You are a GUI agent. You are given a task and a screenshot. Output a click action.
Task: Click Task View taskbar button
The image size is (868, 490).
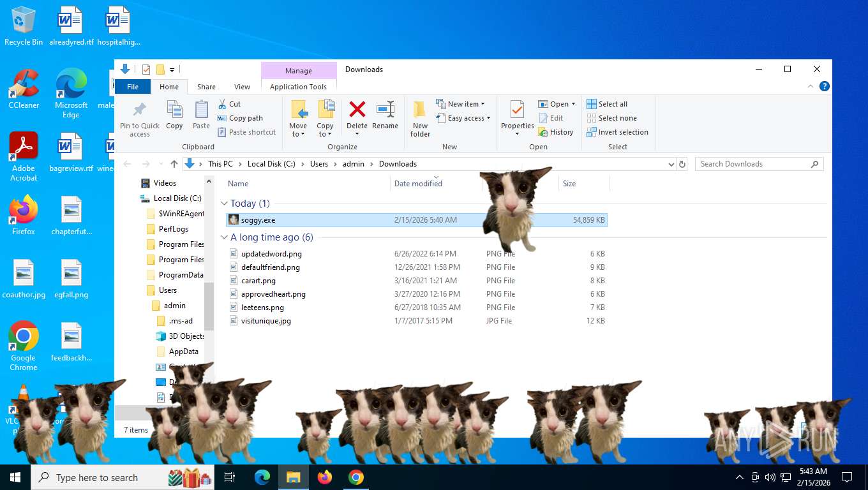230,477
